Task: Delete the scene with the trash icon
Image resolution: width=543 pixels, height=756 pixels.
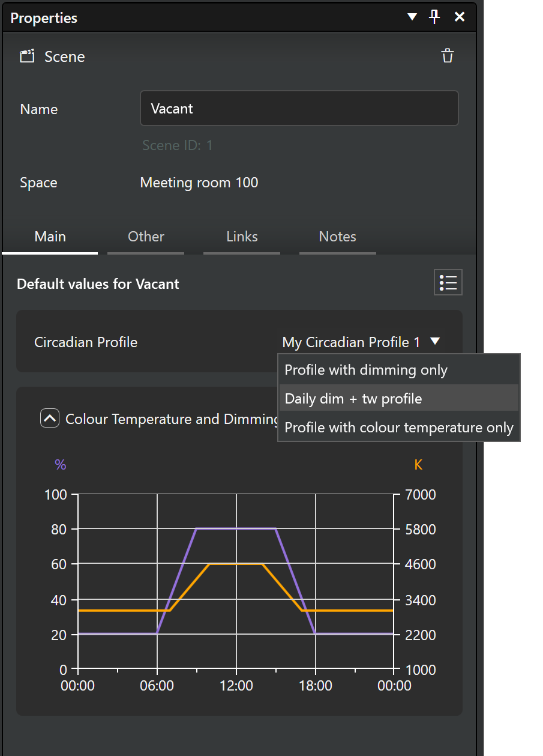Action: click(448, 56)
